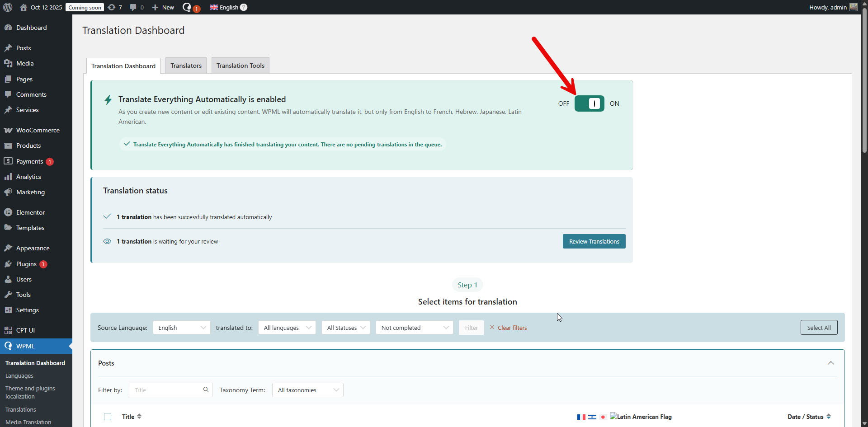Click the search icon in Title filter
Screen dimensions: 868x427
coord(206,389)
